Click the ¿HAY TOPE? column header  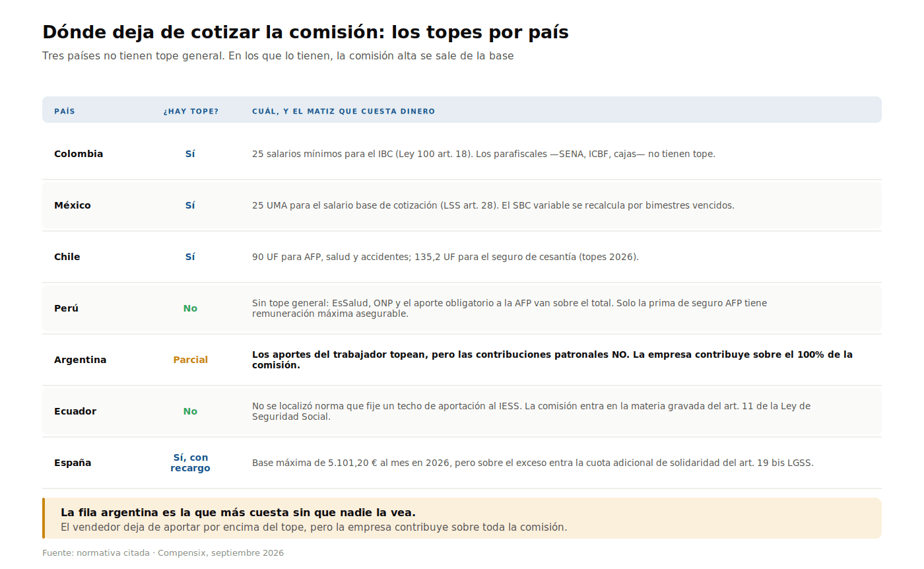coord(191,112)
